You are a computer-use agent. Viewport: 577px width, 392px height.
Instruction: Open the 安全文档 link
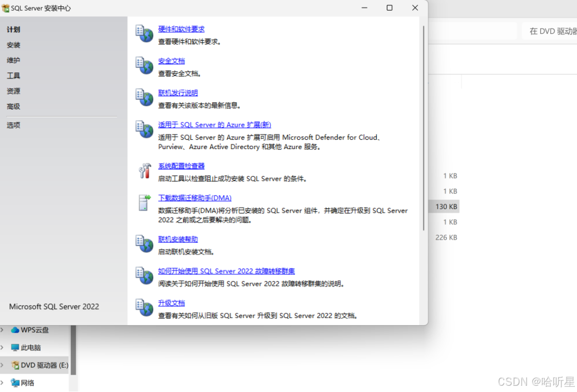click(x=171, y=61)
